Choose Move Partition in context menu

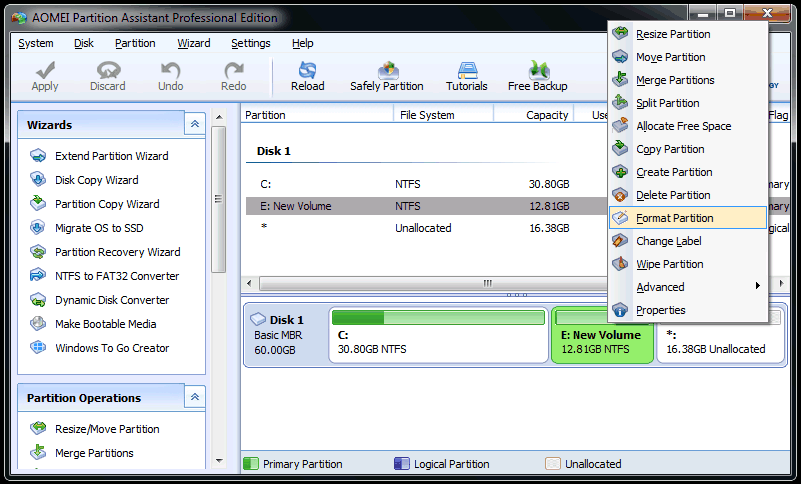(x=688, y=57)
